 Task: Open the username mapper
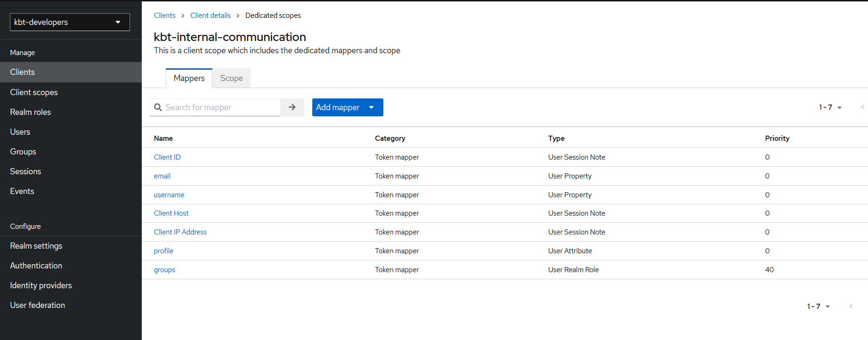click(x=169, y=195)
